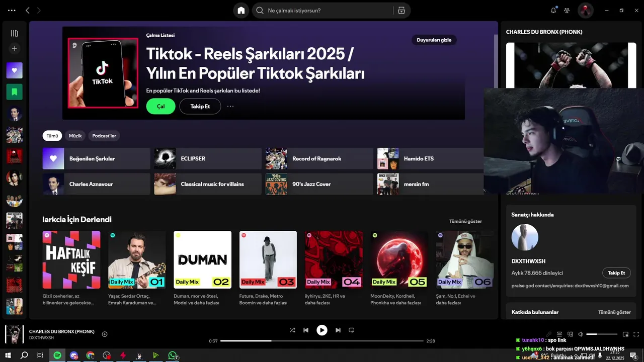This screenshot has width=644, height=362.
Task: Follow DXXTHWXSH with Takip Et in artist panel
Action: (x=616, y=273)
